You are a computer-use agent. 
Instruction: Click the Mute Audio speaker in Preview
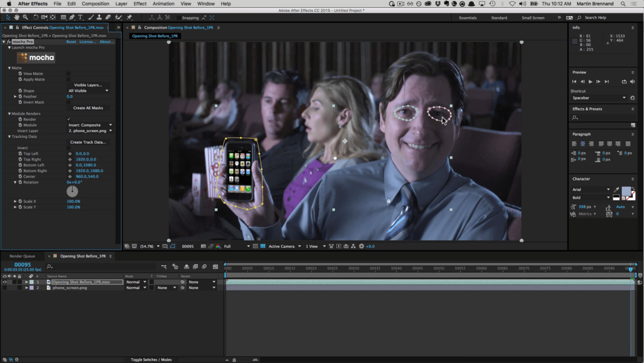pyautogui.click(x=632, y=82)
